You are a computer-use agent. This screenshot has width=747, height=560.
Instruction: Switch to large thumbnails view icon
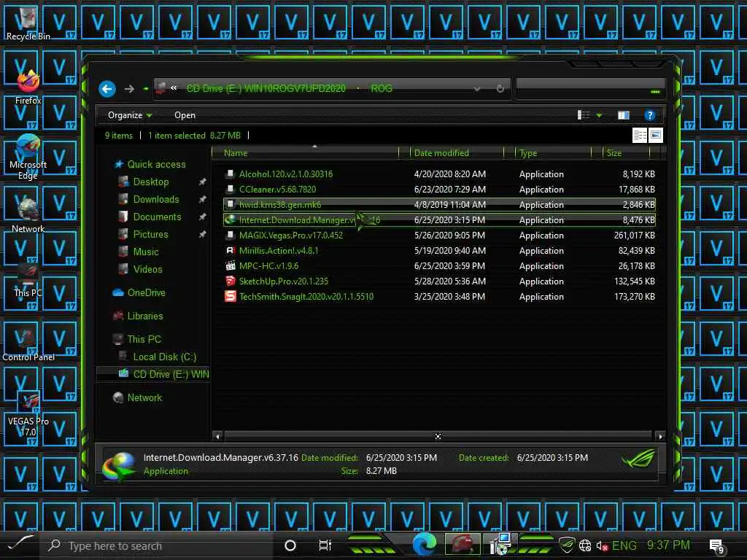[x=656, y=135]
